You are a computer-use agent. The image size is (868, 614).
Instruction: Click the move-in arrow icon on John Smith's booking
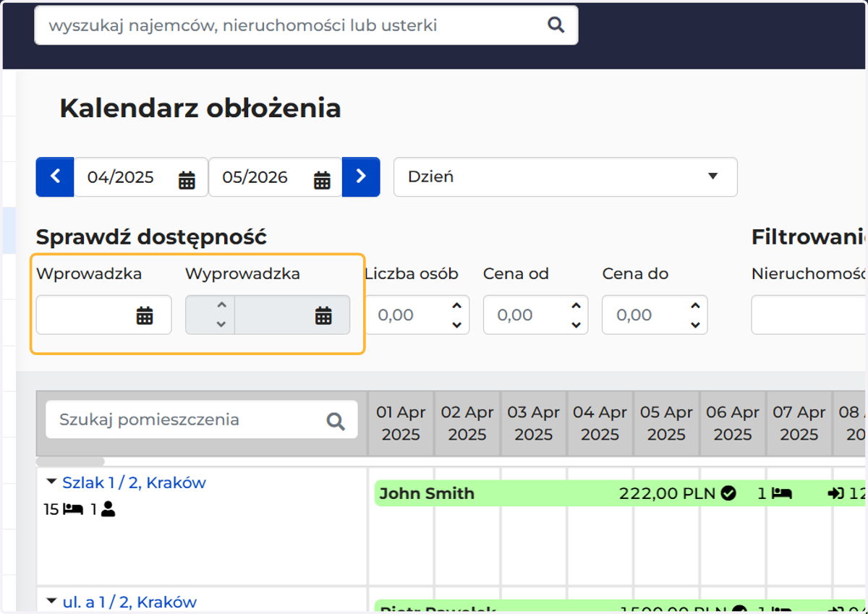pyautogui.click(x=836, y=493)
